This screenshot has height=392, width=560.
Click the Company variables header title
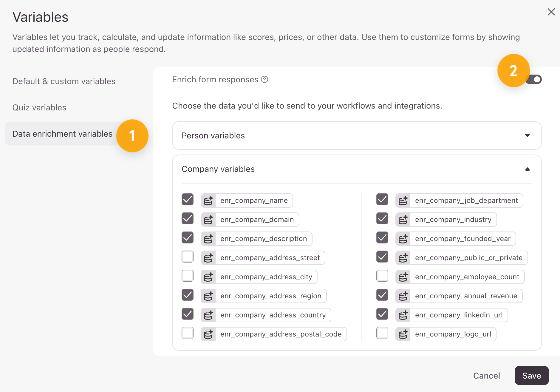(218, 169)
